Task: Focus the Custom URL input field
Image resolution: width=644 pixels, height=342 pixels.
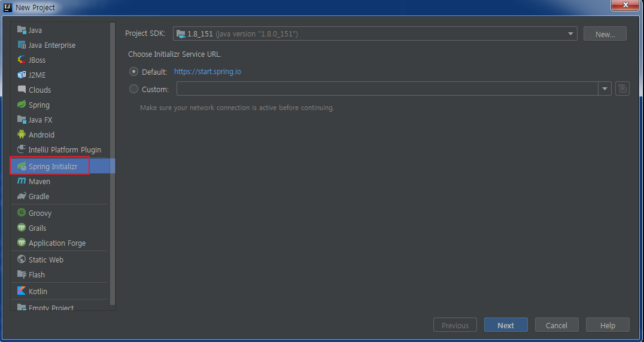Action: pos(387,88)
